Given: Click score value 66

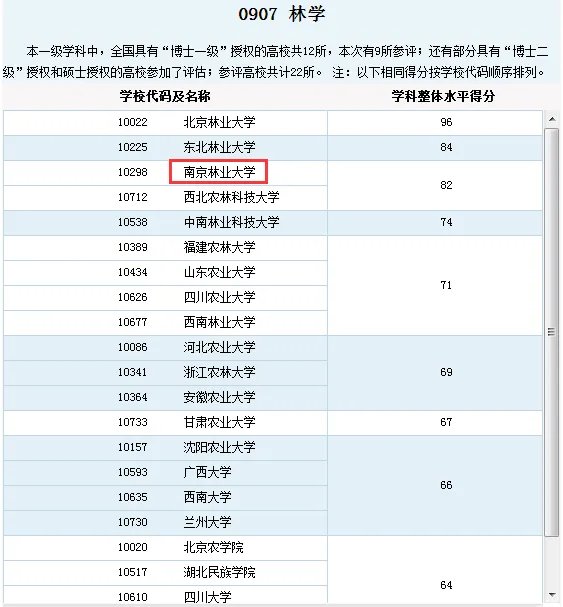Looking at the screenshot, I should (446, 485).
